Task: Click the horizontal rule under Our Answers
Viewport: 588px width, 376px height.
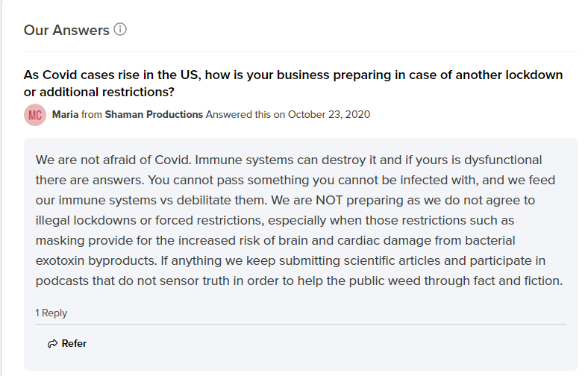Action: coord(301,51)
